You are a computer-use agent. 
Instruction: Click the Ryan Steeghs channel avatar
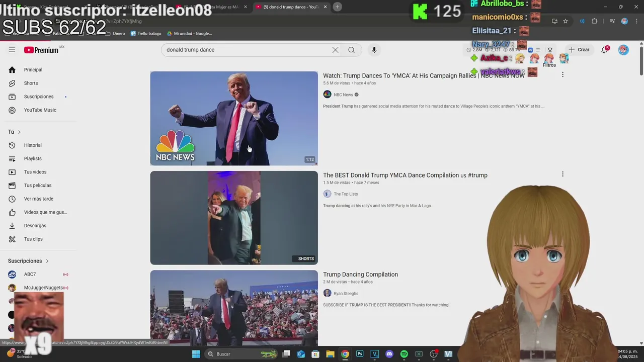[327, 293]
